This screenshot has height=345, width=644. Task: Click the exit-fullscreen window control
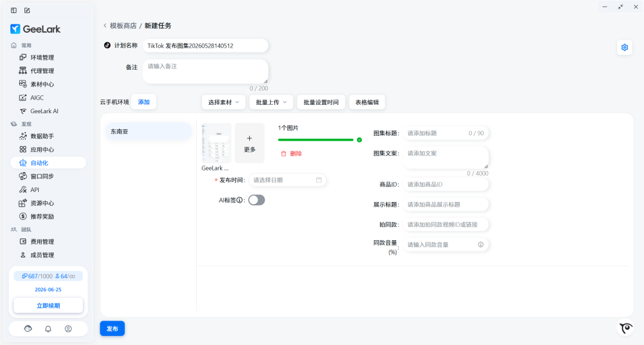coord(620,7)
